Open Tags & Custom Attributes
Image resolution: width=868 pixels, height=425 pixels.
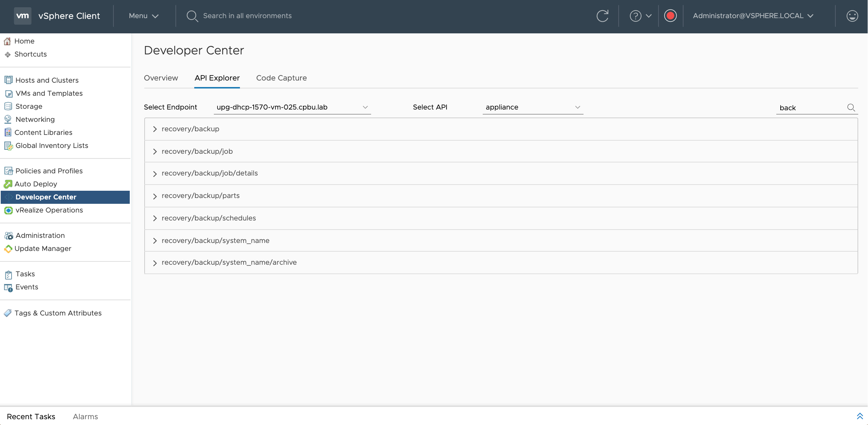pyautogui.click(x=58, y=313)
